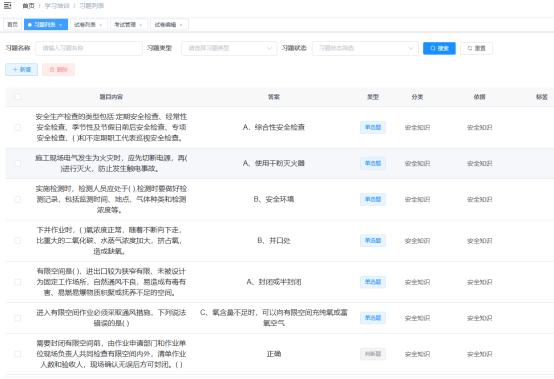Close the 试卷列表 tab

pos(101,25)
